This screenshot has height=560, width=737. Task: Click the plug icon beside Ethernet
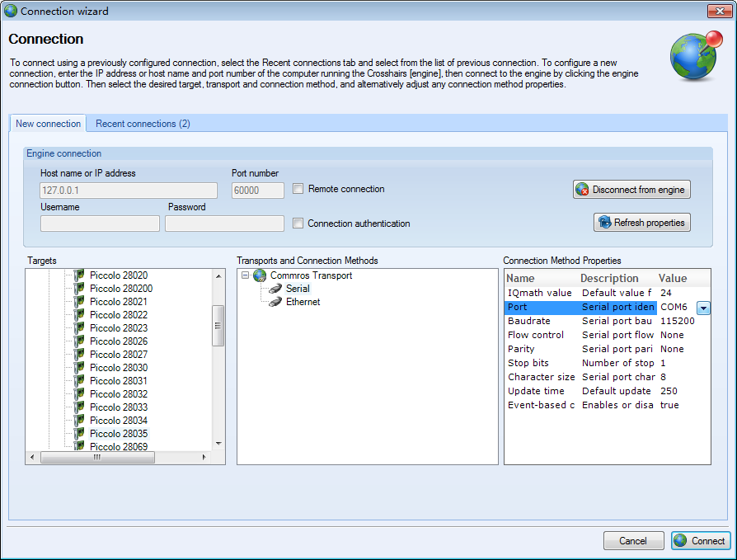[275, 302]
